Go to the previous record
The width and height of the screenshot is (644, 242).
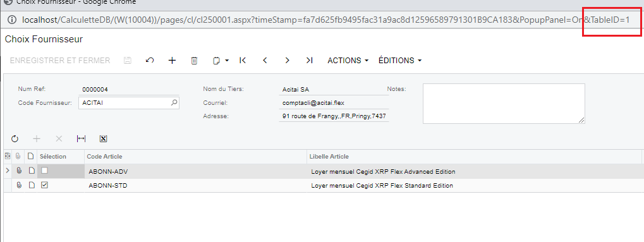(x=265, y=61)
